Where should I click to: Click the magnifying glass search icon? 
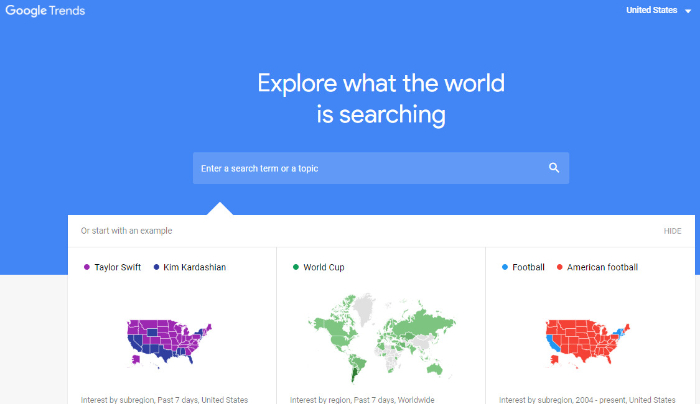(554, 168)
